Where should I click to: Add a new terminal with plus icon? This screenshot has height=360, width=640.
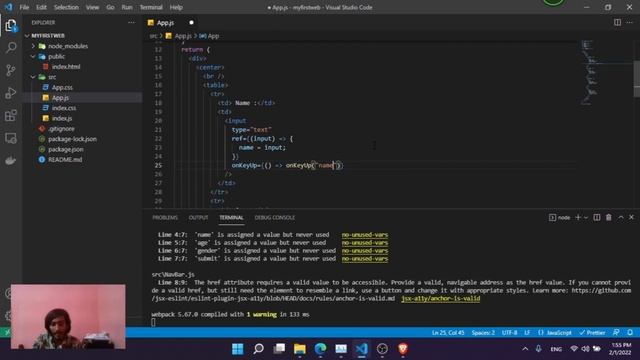pyautogui.click(x=578, y=218)
